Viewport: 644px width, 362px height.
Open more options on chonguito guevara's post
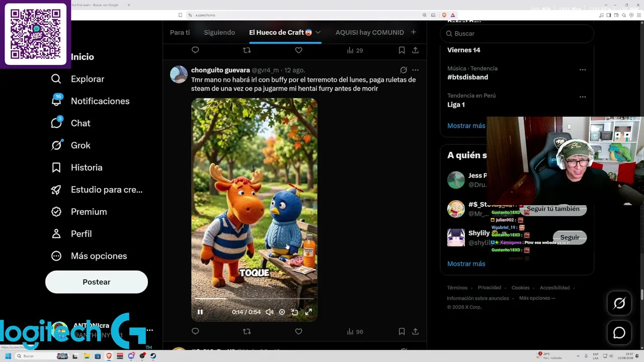pyautogui.click(x=415, y=70)
